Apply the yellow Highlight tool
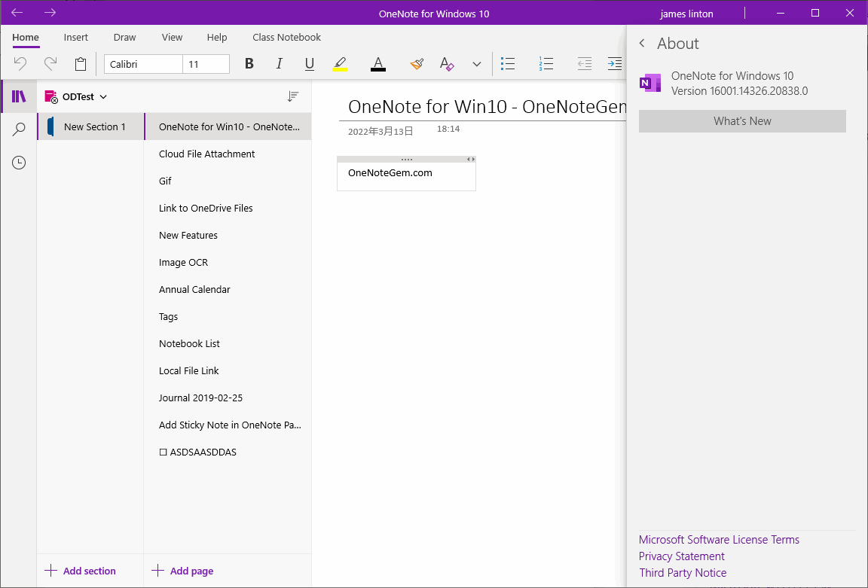This screenshot has width=868, height=588. [340, 64]
